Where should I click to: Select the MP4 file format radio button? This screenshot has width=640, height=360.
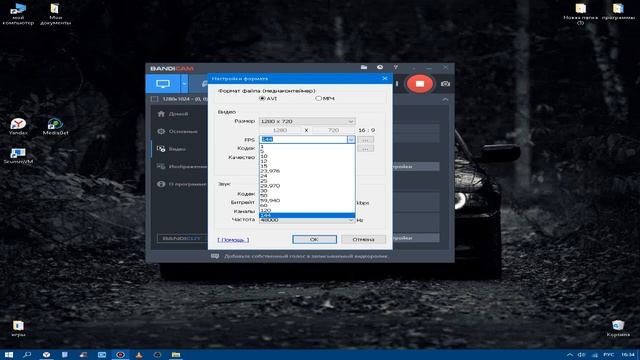(x=318, y=98)
